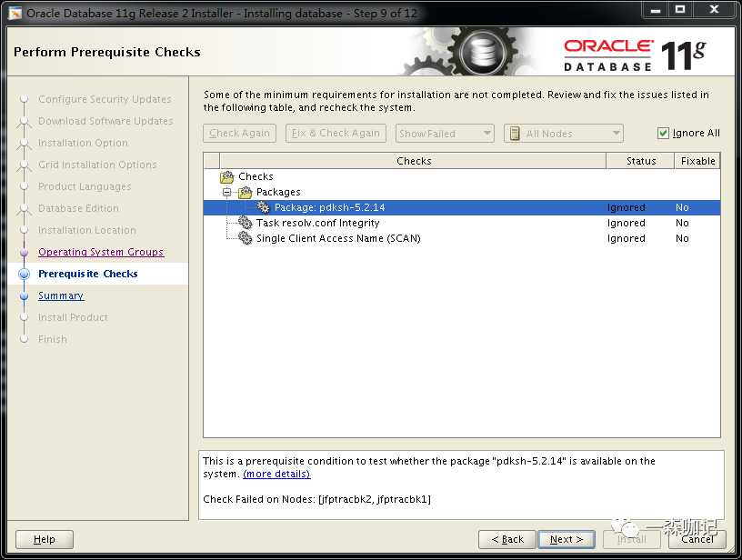This screenshot has width=742, height=560.
Task: Click Ignored status of resolv.conf Integrity
Action: 626,223
